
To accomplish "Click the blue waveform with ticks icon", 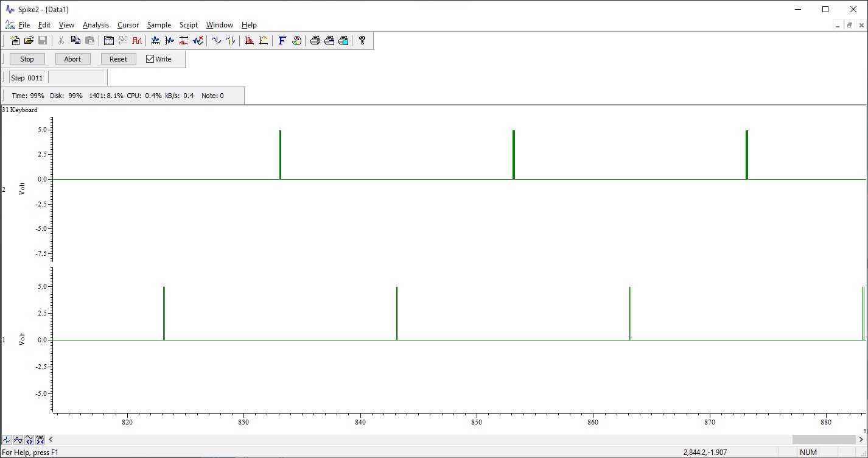I will pyautogui.click(x=155, y=41).
